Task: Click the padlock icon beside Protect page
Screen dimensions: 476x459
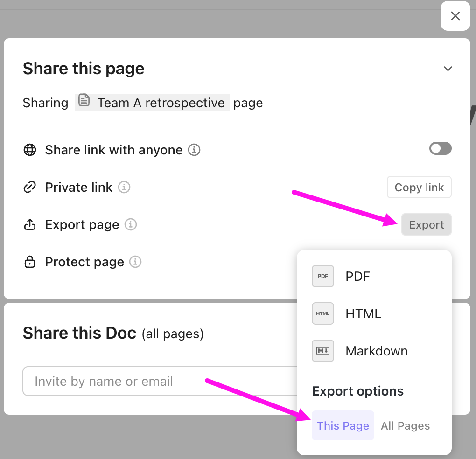Action: pos(29,262)
